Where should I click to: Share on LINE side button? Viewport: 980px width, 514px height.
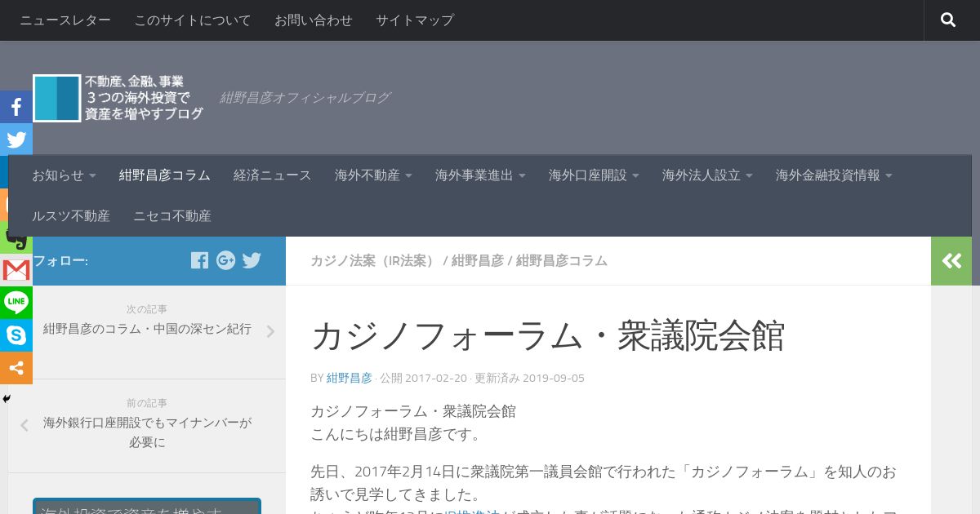16,303
